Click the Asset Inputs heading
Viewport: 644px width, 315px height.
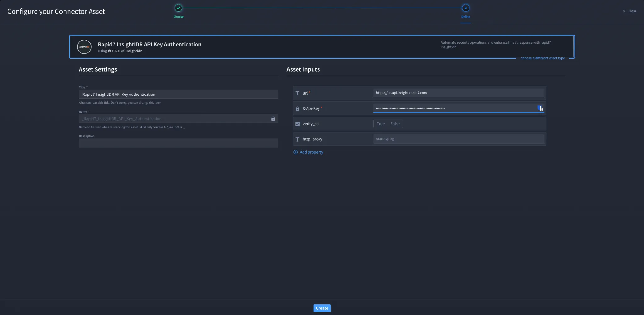pyautogui.click(x=303, y=69)
